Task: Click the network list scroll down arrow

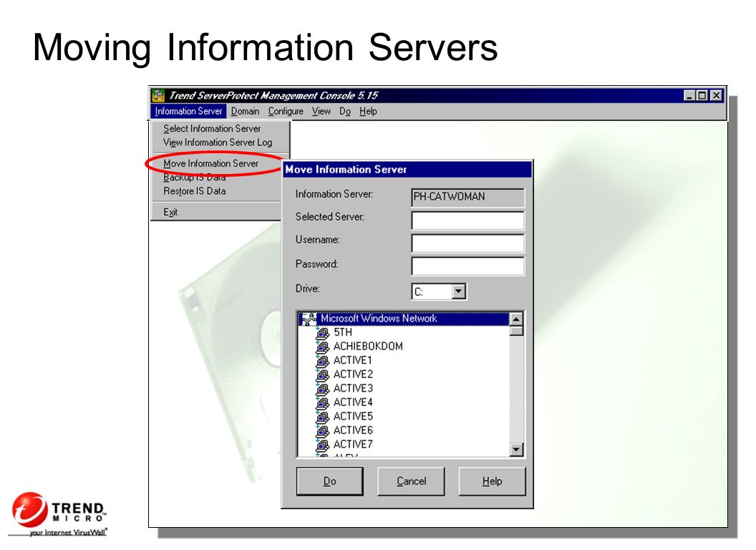Action: (x=516, y=449)
